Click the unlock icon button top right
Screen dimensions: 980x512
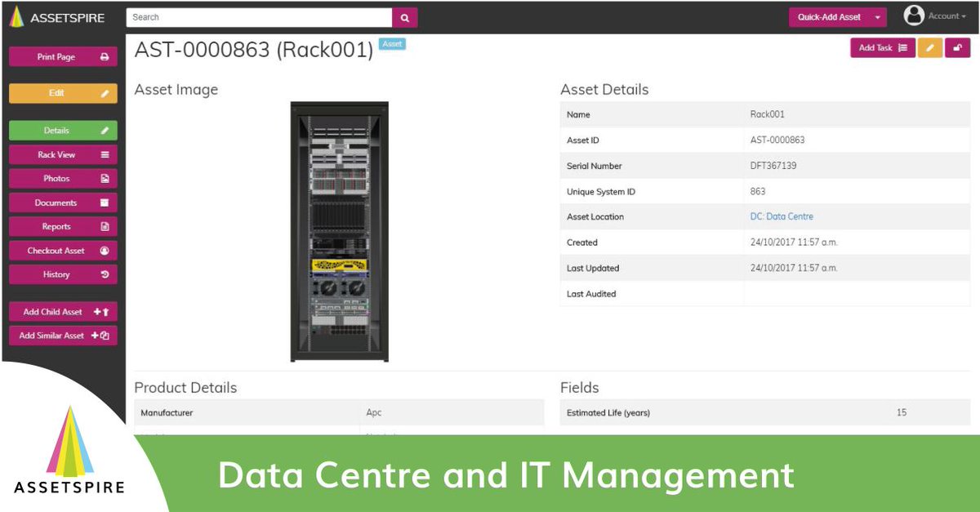point(958,48)
